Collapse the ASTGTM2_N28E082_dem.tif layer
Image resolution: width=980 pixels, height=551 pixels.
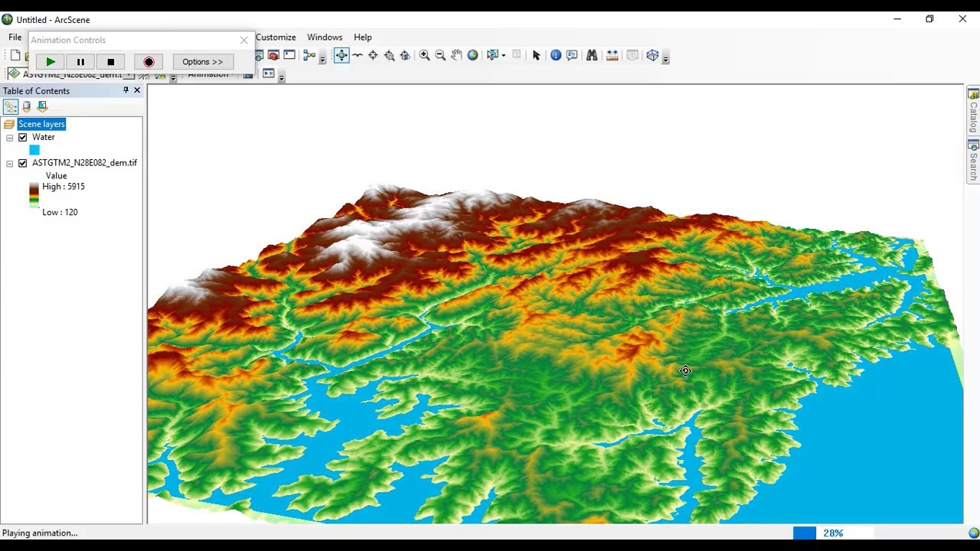(x=10, y=163)
